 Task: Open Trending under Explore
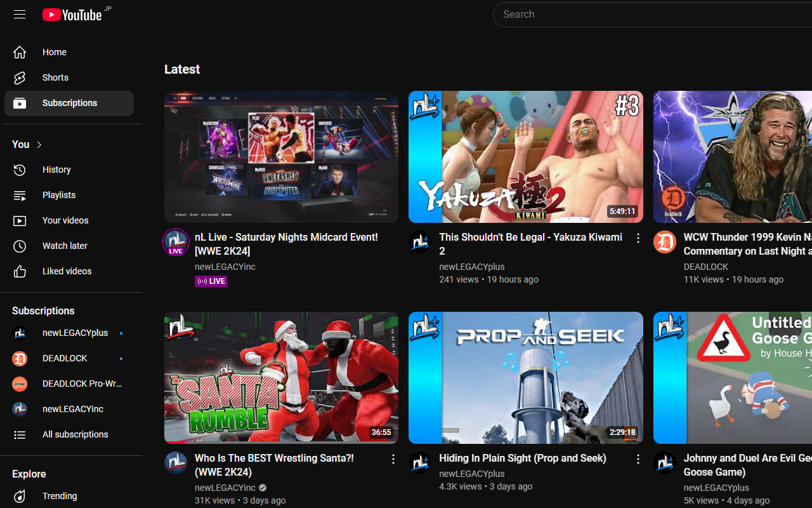[59, 496]
